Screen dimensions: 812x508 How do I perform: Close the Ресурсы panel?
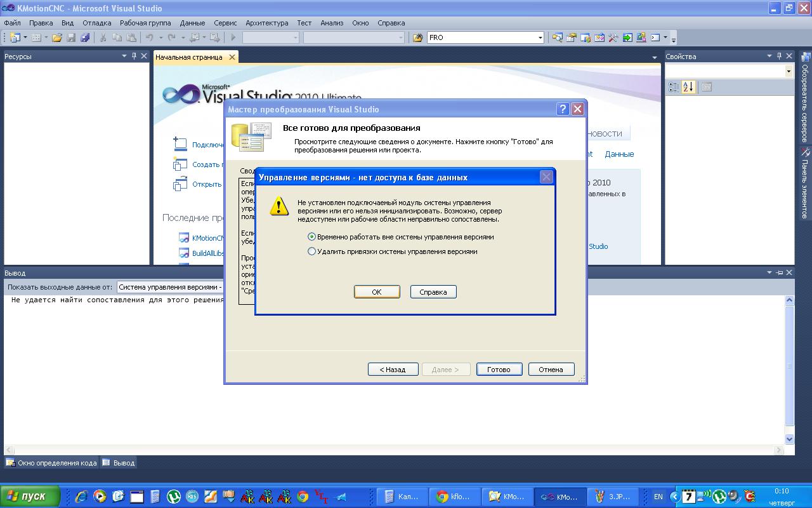click(x=144, y=56)
